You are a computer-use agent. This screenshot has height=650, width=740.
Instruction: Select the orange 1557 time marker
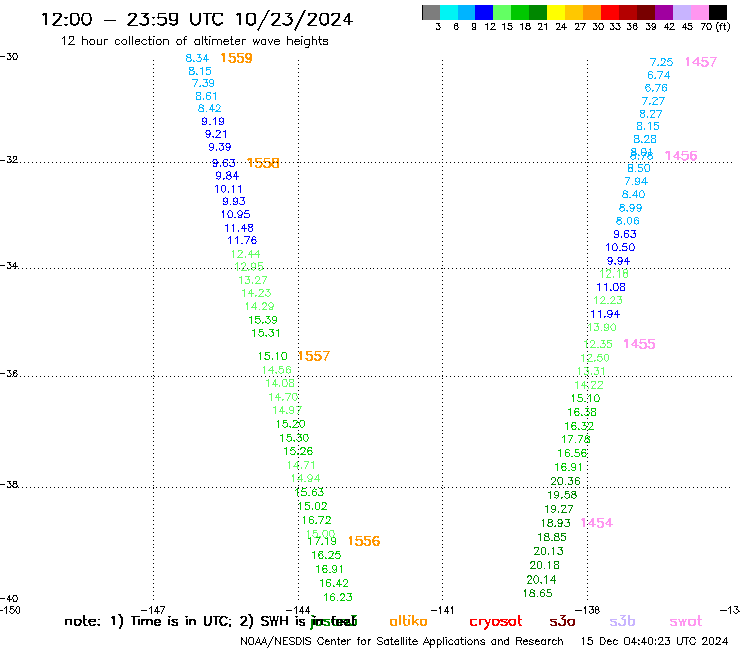tap(314, 356)
